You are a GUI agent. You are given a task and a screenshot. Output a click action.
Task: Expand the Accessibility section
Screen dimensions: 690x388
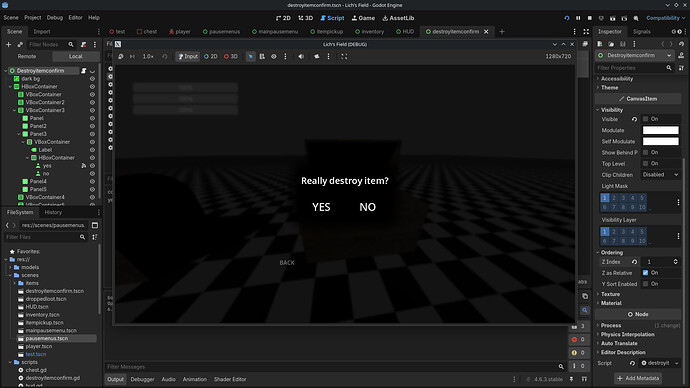pos(617,79)
